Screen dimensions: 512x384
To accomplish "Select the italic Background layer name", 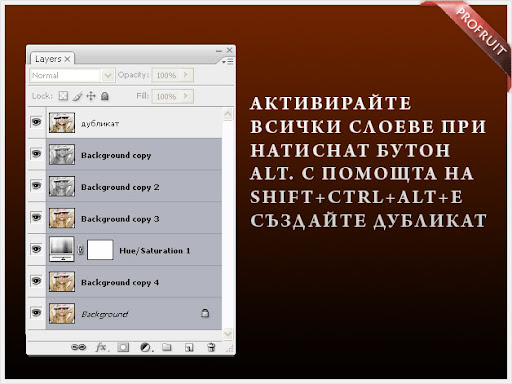I will pos(105,314).
